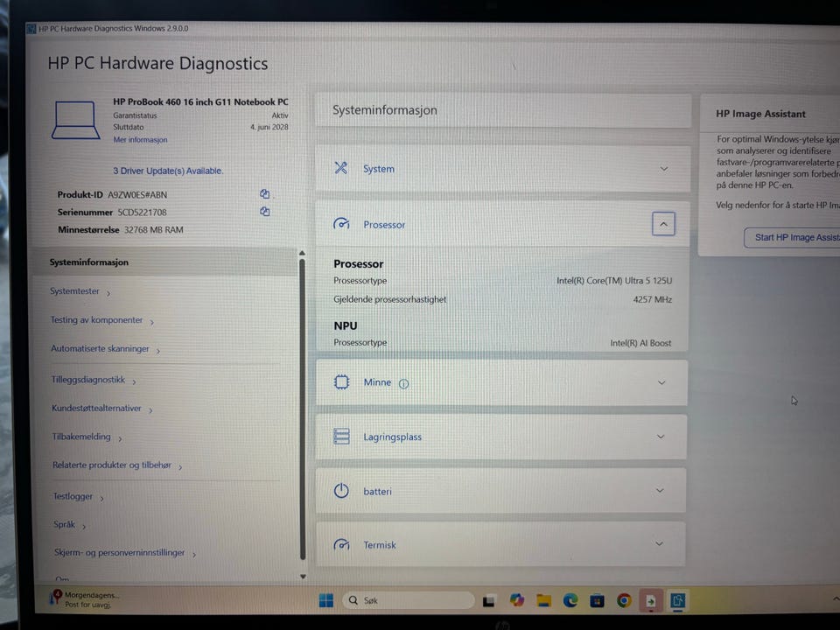Click the Lagringsplass storage icon

click(341, 436)
